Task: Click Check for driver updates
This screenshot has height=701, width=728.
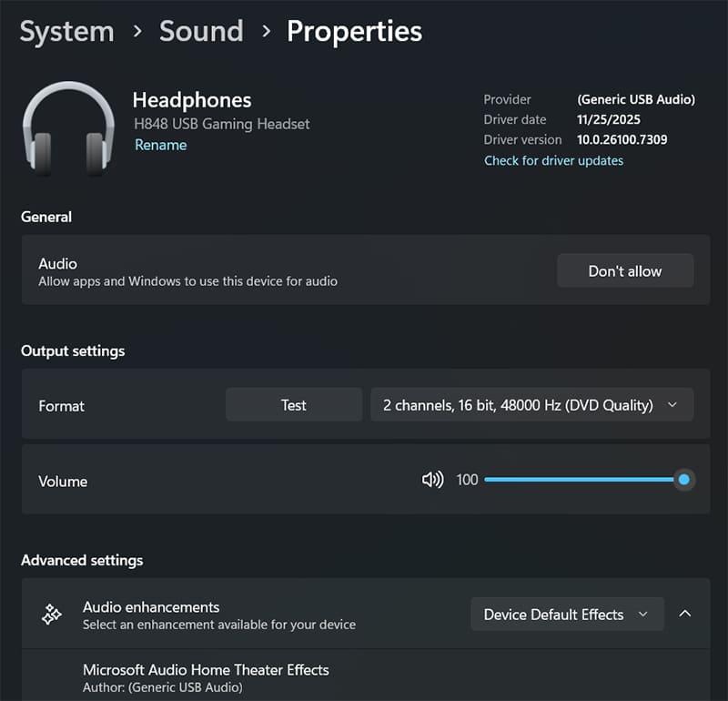Action: click(x=553, y=160)
